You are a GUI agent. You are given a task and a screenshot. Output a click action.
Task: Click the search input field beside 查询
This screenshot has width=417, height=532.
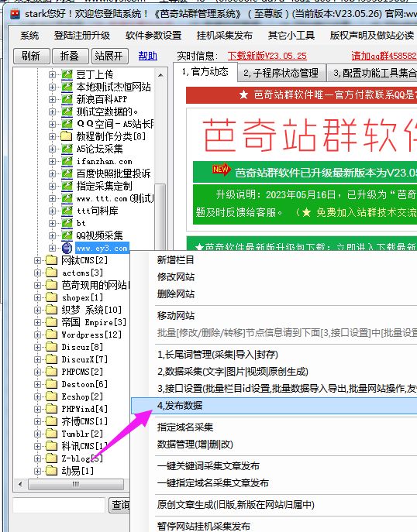[59, 505]
